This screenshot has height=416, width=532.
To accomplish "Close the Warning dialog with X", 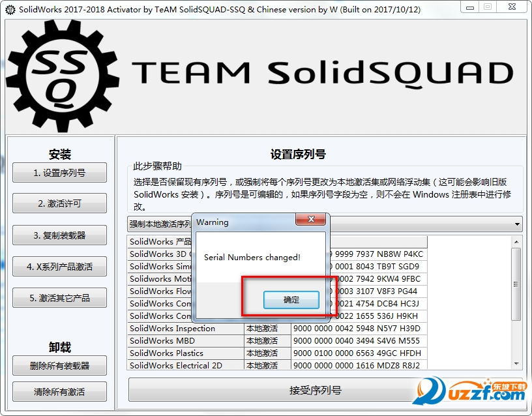I will tap(311, 219).
